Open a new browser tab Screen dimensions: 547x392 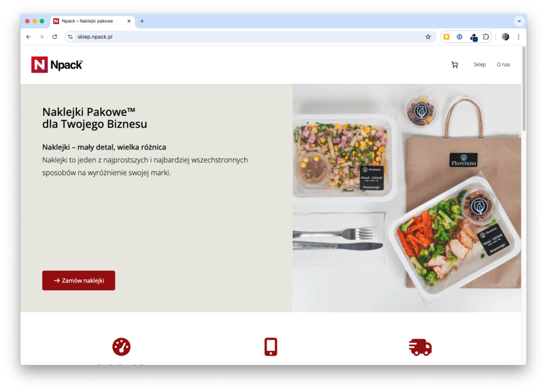142,21
